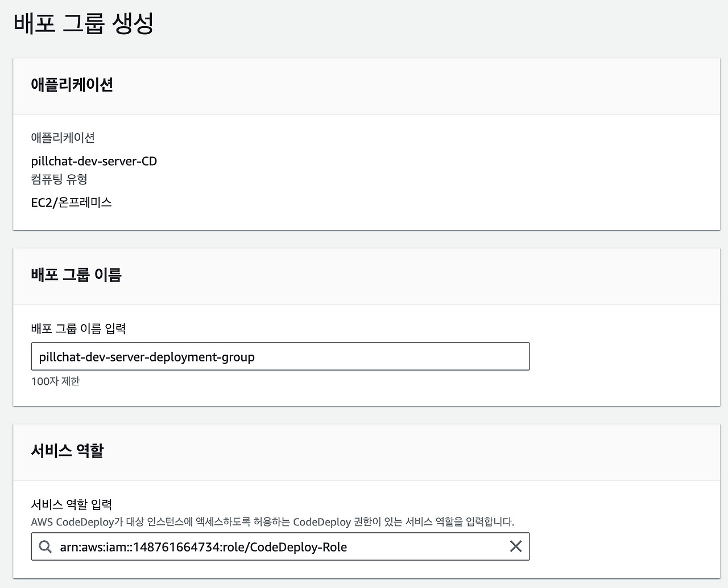Click the 배포 그룹 이름 입력 label
This screenshot has height=588, width=728.
78,328
